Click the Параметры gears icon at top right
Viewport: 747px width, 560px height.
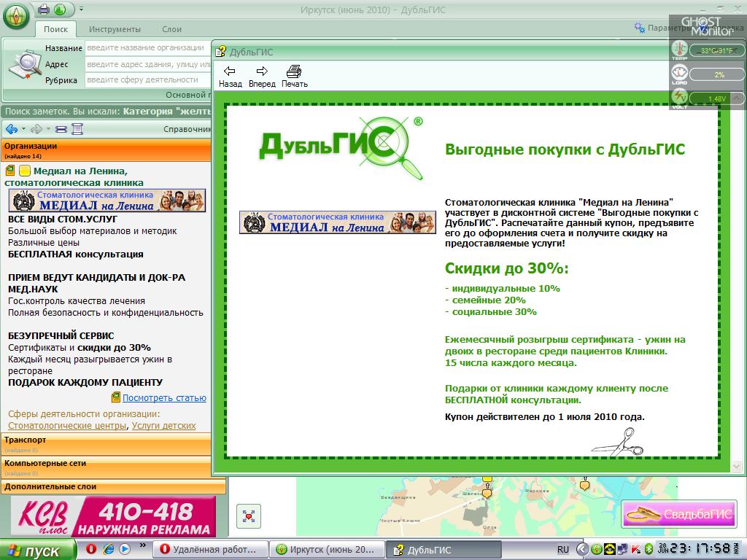pyautogui.click(x=640, y=28)
